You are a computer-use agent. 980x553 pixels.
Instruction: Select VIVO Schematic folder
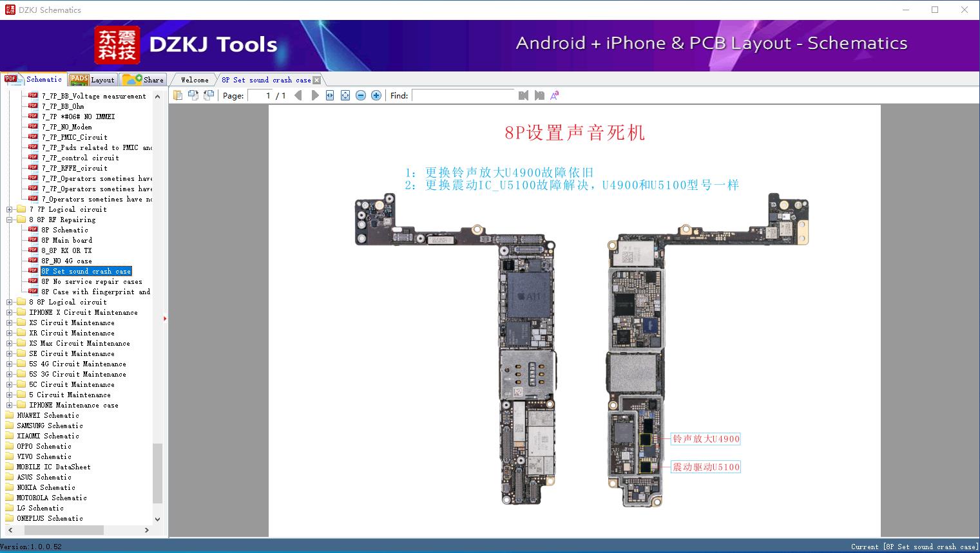[x=44, y=456]
